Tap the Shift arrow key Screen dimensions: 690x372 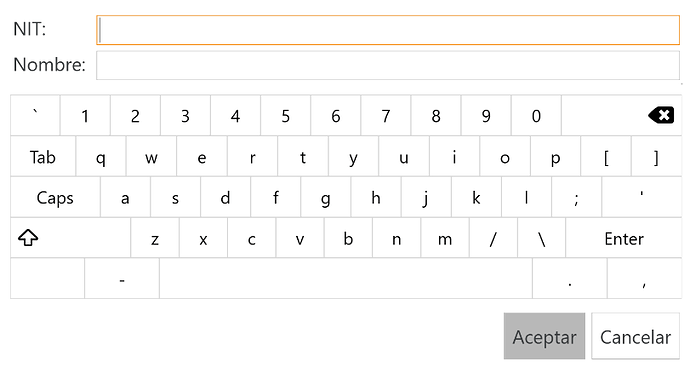(x=70, y=238)
